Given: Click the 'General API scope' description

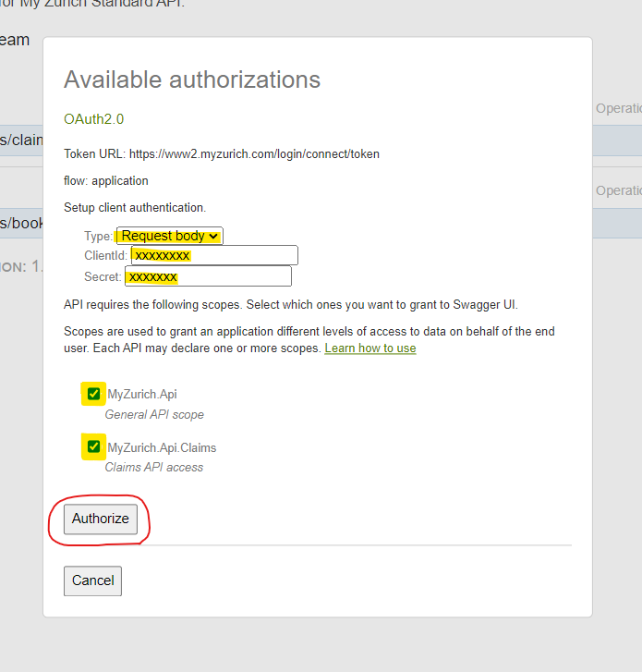Looking at the screenshot, I should coord(154,414).
